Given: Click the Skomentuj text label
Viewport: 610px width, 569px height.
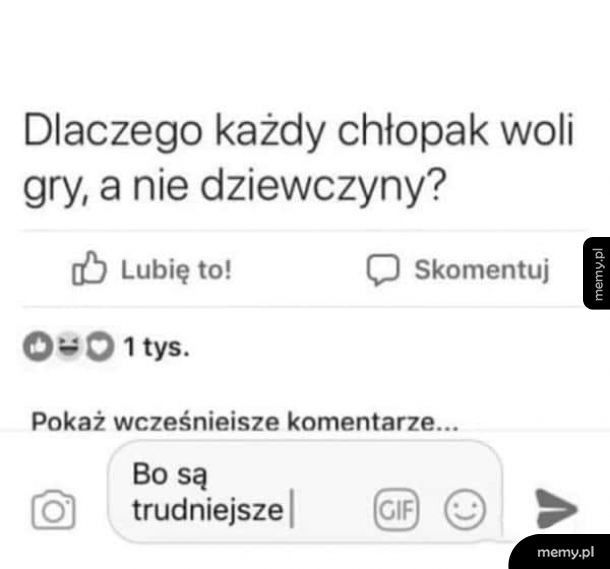Looking at the screenshot, I should click(482, 270).
